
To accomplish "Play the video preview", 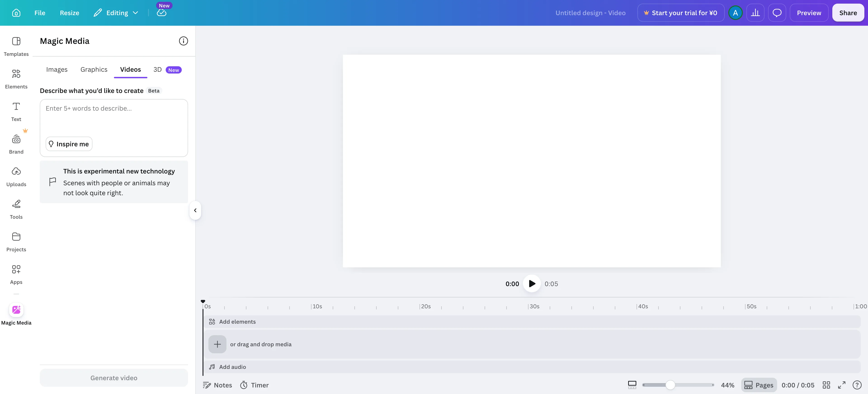I will 532,284.
